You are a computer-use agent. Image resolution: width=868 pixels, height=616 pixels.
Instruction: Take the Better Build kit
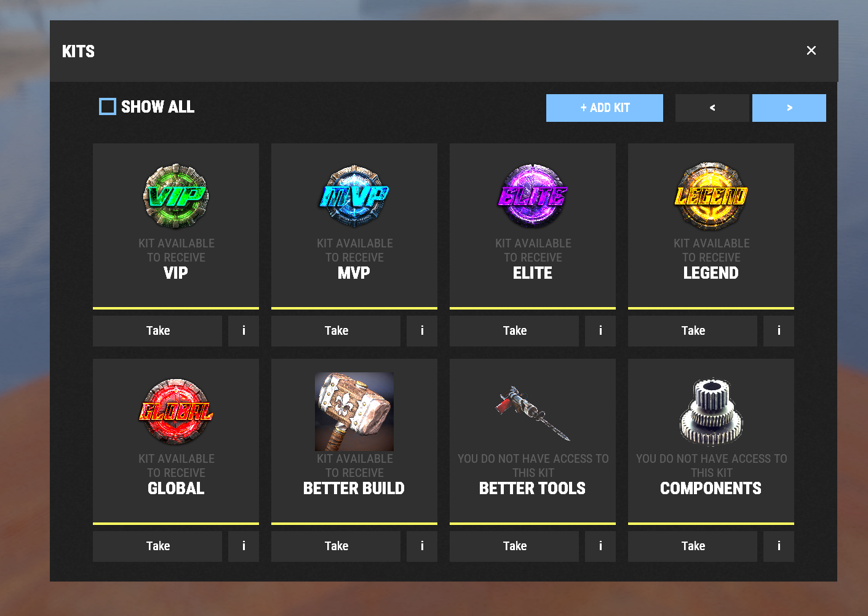[336, 546]
